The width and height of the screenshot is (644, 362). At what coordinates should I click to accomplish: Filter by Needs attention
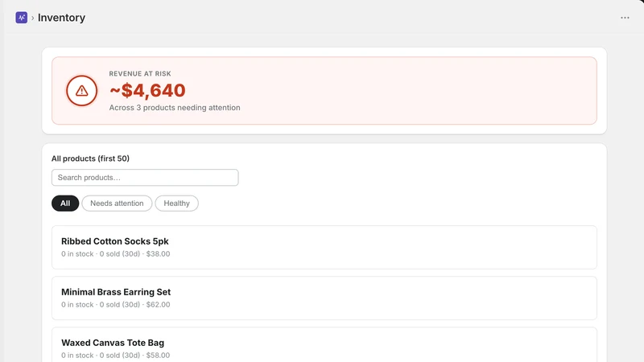117,204
